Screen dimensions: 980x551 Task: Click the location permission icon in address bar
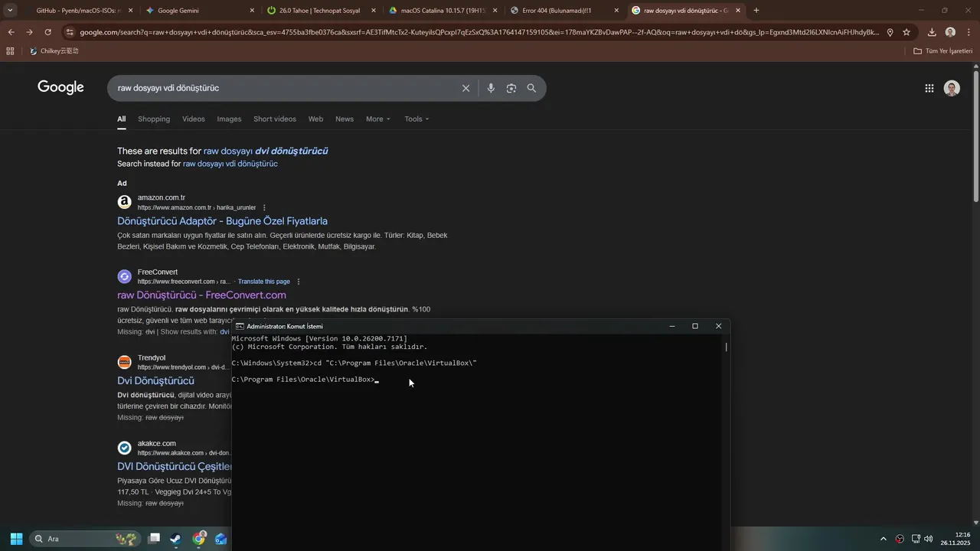click(890, 32)
